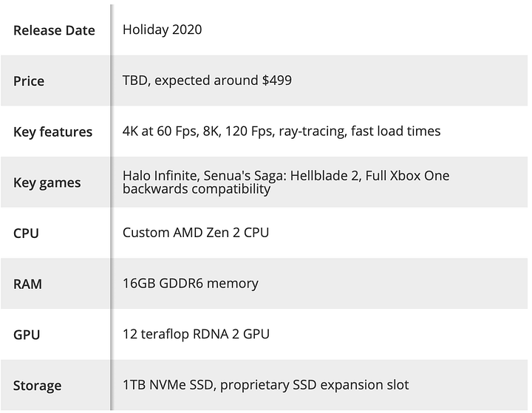Select the Halo Infinite games line

click(x=286, y=175)
